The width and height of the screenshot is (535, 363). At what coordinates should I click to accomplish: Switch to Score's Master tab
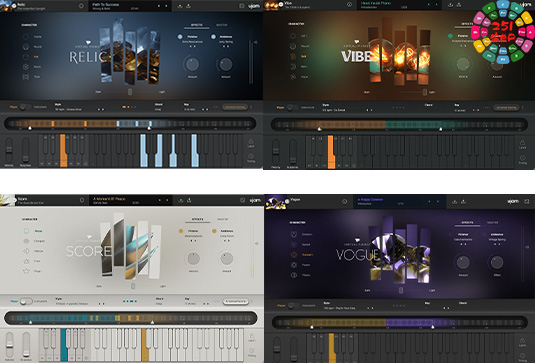tap(222, 219)
